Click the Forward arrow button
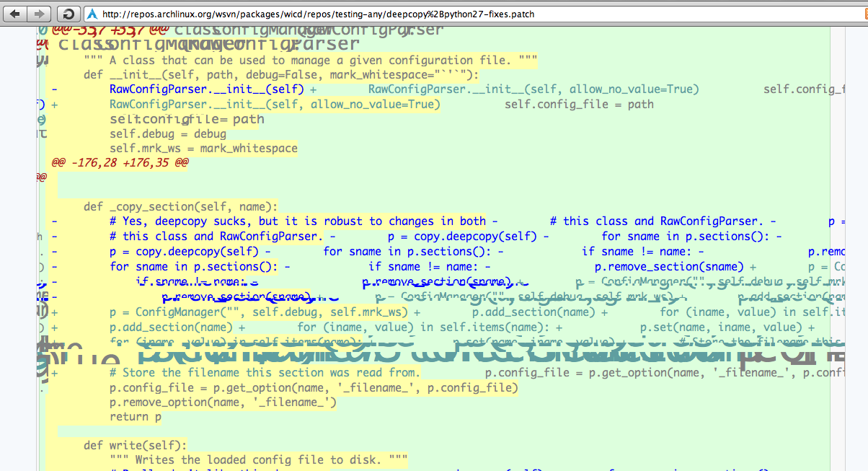868x471 pixels. 40,14
